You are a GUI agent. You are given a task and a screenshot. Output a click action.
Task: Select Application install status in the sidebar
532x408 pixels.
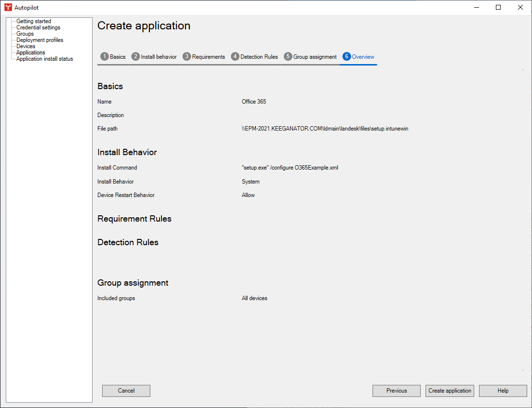[43, 58]
